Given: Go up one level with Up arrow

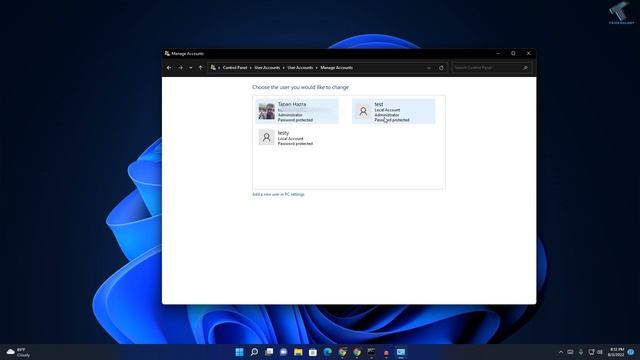Looking at the screenshot, I should [x=200, y=68].
